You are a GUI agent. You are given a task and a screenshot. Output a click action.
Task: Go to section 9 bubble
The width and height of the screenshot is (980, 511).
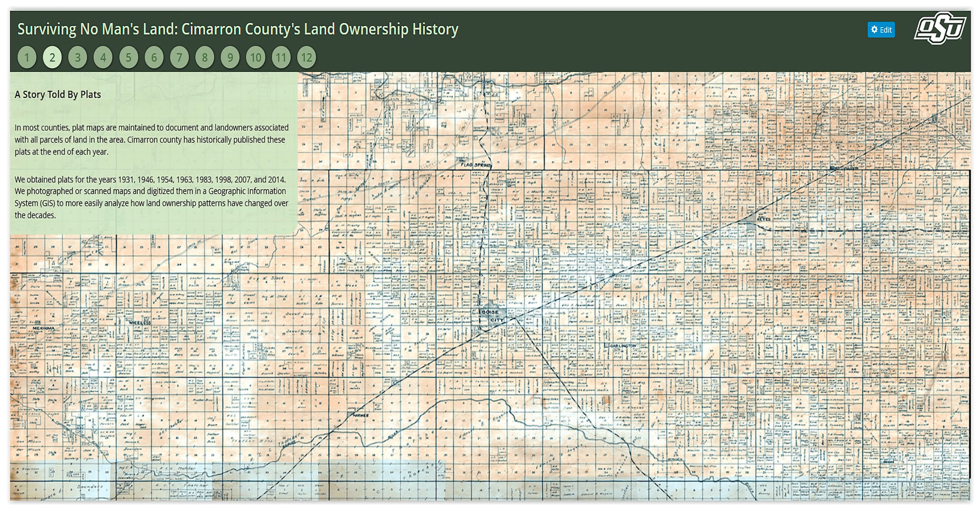tap(230, 58)
